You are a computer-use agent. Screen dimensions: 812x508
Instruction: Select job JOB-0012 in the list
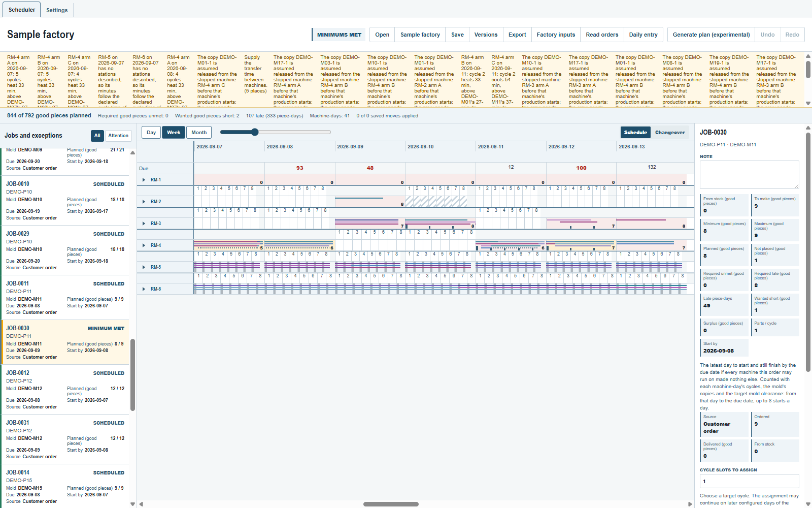coord(65,390)
